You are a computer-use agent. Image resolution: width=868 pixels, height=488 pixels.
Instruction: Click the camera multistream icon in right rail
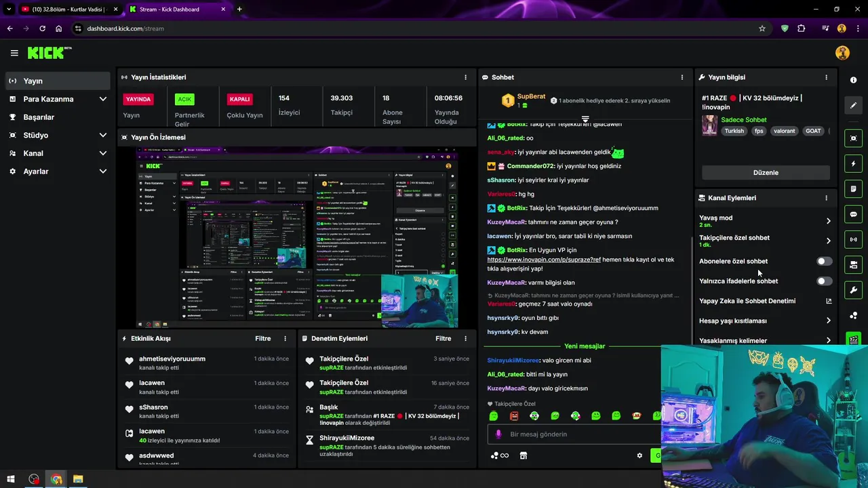point(853,264)
